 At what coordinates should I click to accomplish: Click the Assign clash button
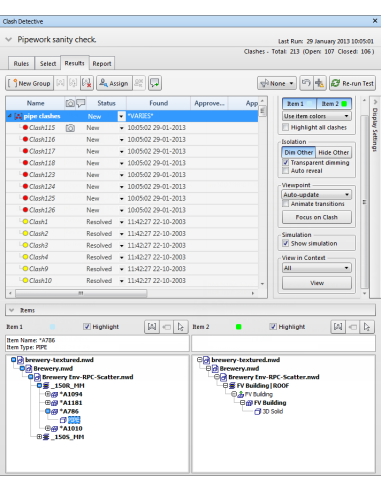(114, 83)
